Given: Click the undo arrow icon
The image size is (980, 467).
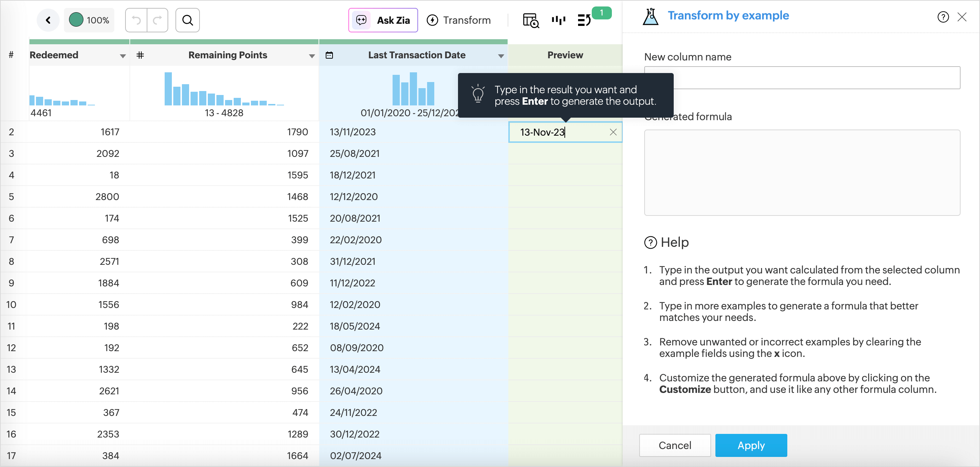Looking at the screenshot, I should click(136, 20).
